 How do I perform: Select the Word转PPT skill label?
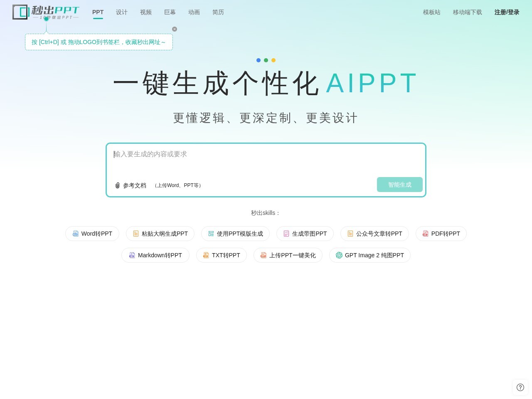[x=97, y=234]
